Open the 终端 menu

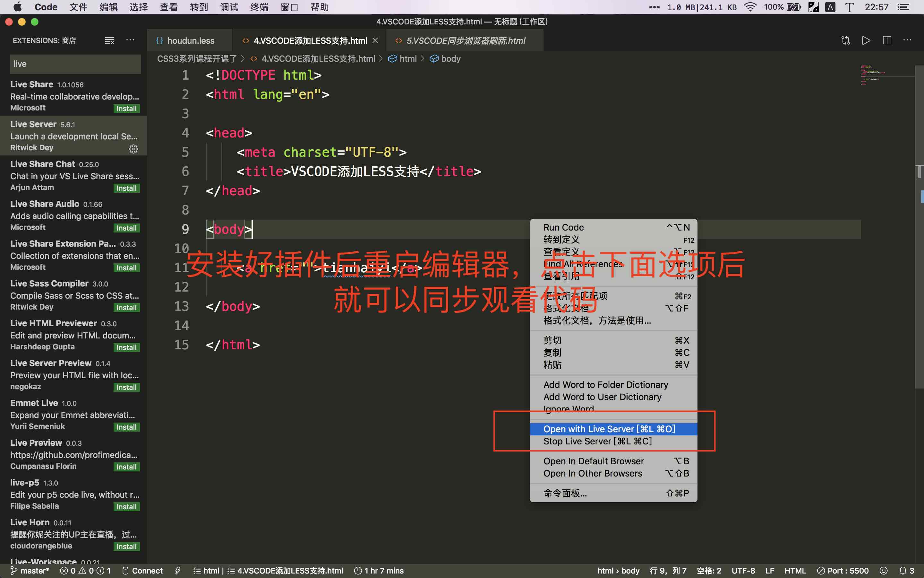click(x=260, y=7)
